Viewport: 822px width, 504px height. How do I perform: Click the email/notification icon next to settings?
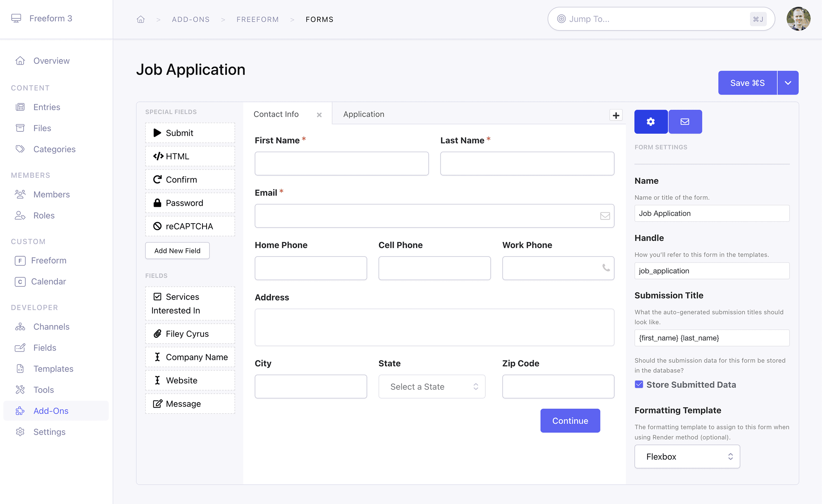(685, 121)
